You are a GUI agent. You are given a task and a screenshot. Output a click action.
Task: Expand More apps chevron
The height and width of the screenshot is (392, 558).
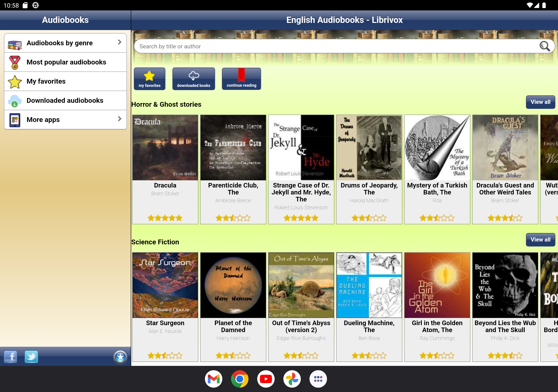tap(119, 119)
